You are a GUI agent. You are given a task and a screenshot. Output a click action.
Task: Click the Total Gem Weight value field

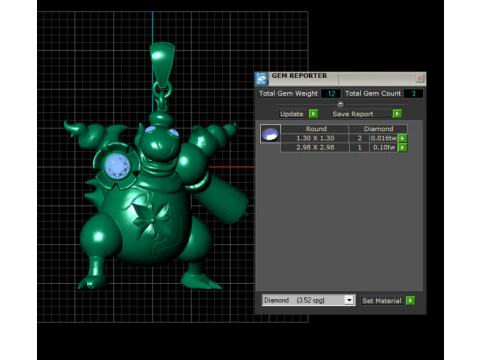(x=331, y=94)
